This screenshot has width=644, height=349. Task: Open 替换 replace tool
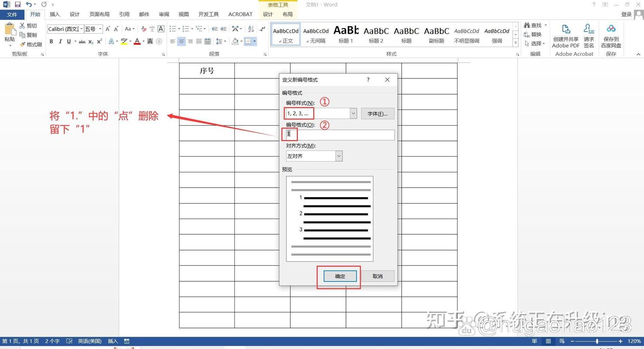[532, 34]
